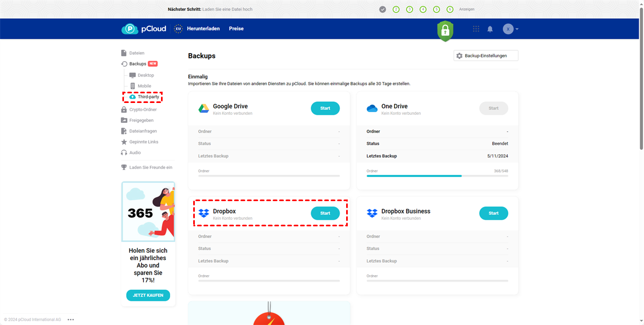Open Audio in sidebar
644x325 pixels.
(135, 152)
